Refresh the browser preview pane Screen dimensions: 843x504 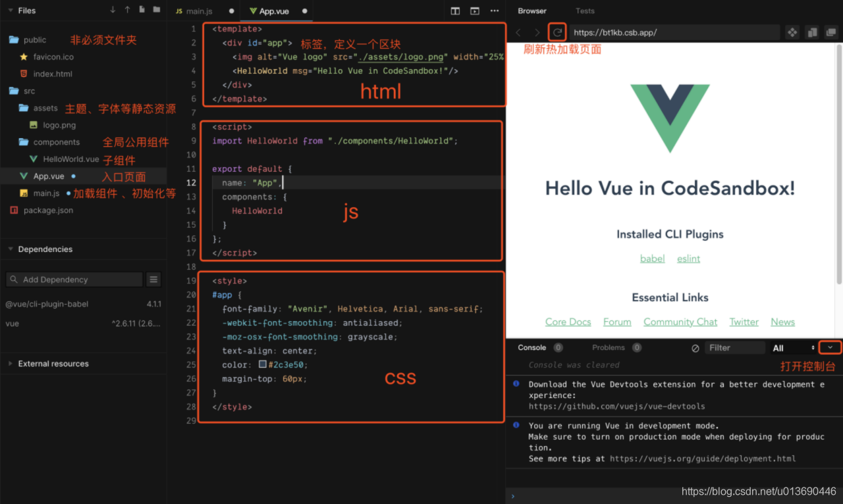click(557, 32)
